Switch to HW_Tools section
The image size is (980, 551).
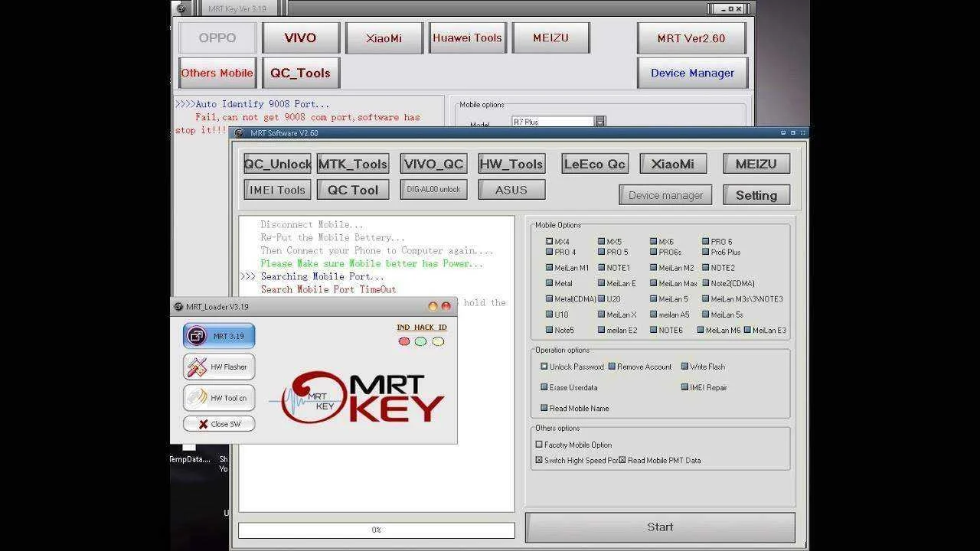[x=511, y=164]
